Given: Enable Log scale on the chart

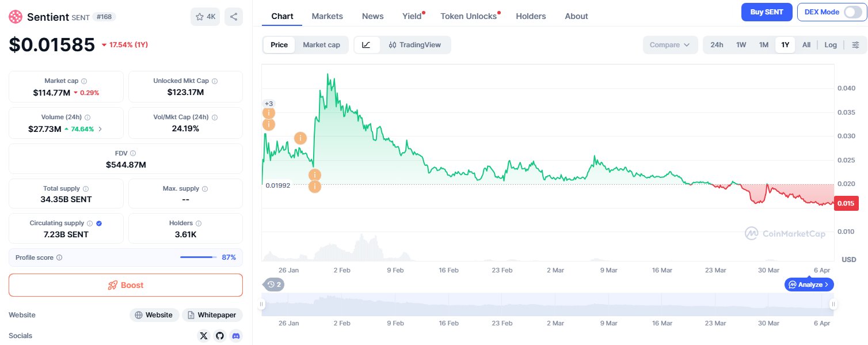Looking at the screenshot, I should (830, 45).
